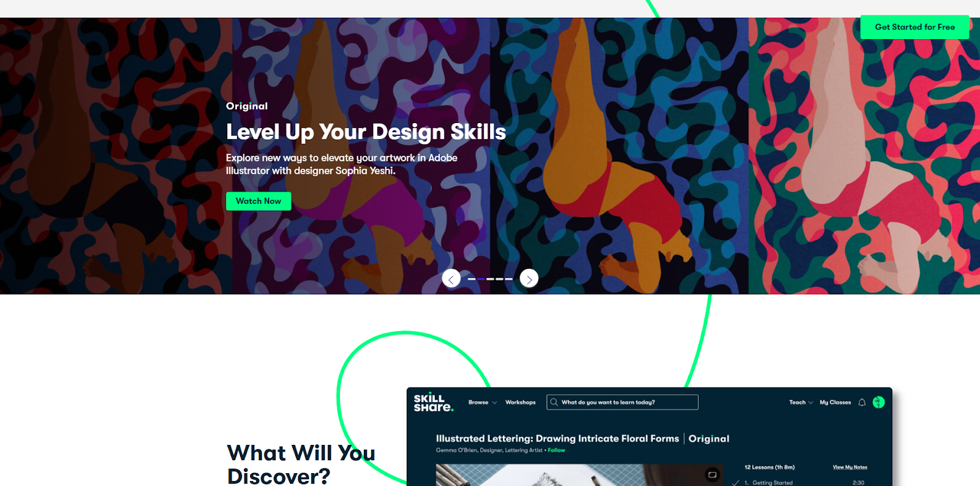Click the magnifying glass search icon
This screenshot has width=980, height=486.
click(x=554, y=402)
